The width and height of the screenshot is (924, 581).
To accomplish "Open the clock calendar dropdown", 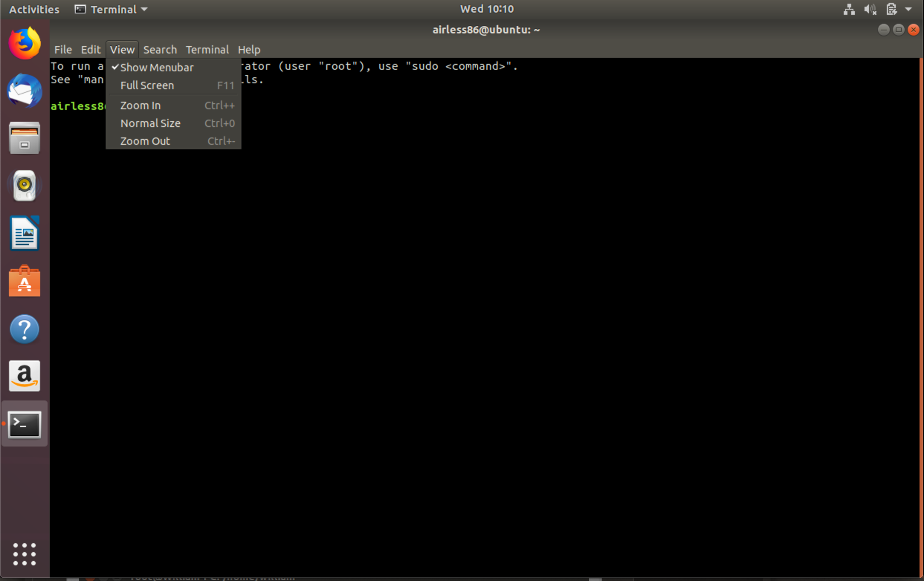I will [x=487, y=9].
